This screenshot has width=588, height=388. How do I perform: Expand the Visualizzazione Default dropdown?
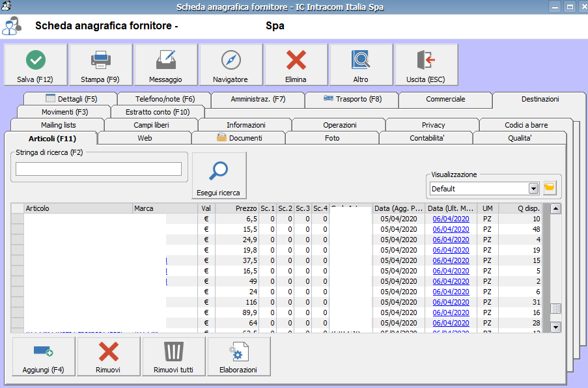pos(534,188)
